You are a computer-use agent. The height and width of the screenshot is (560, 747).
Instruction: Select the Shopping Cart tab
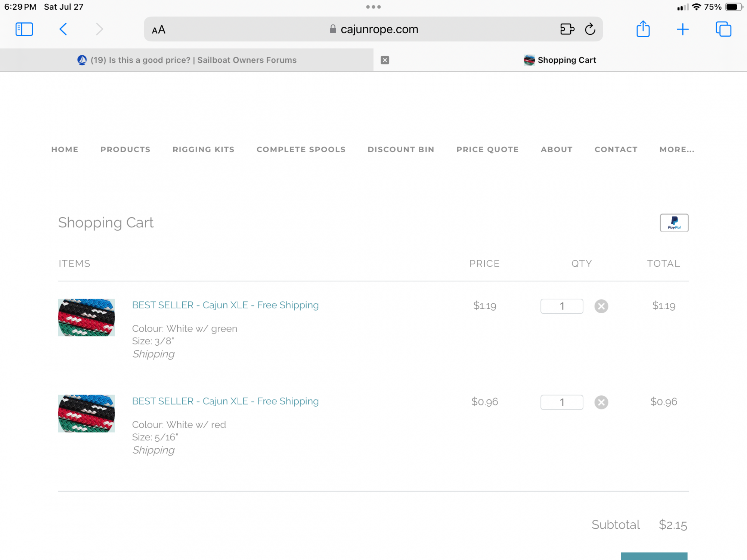[x=560, y=60]
